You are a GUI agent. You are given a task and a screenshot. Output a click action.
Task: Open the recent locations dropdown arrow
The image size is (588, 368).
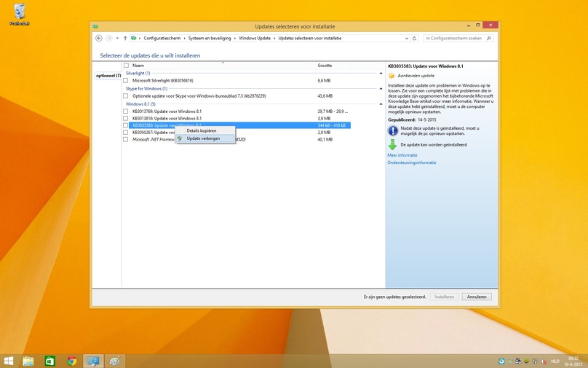coord(117,38)
